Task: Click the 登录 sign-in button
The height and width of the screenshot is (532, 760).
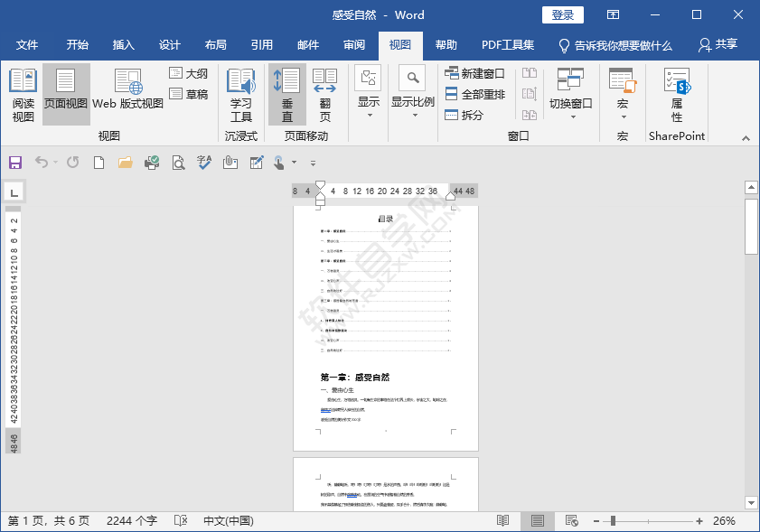Action: tap(563, 15)
